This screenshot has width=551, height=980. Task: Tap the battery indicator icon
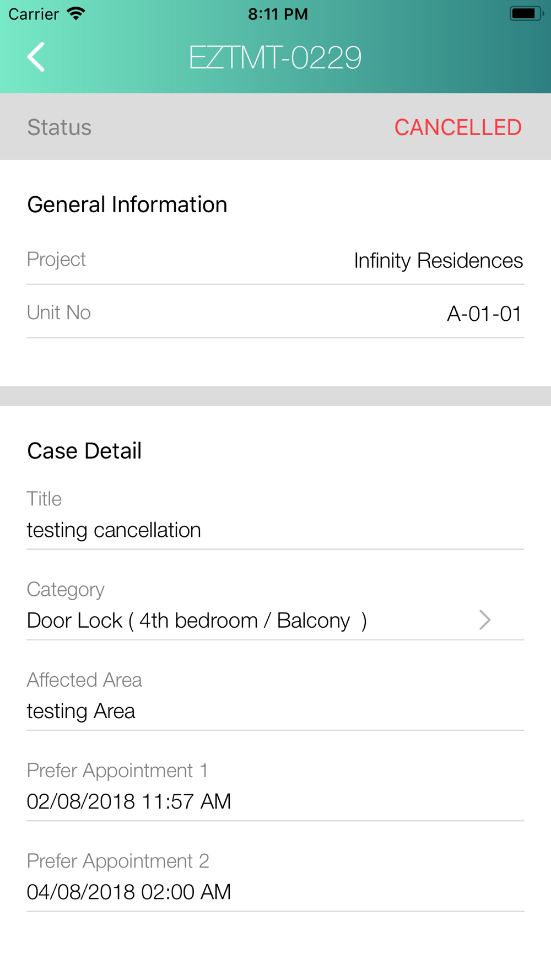tap(526, 13)
